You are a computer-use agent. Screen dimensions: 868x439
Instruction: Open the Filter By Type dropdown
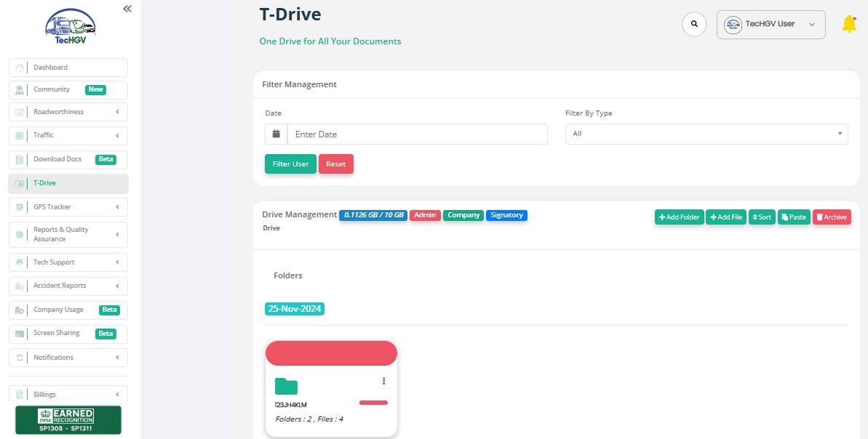(x=706, y=134)
